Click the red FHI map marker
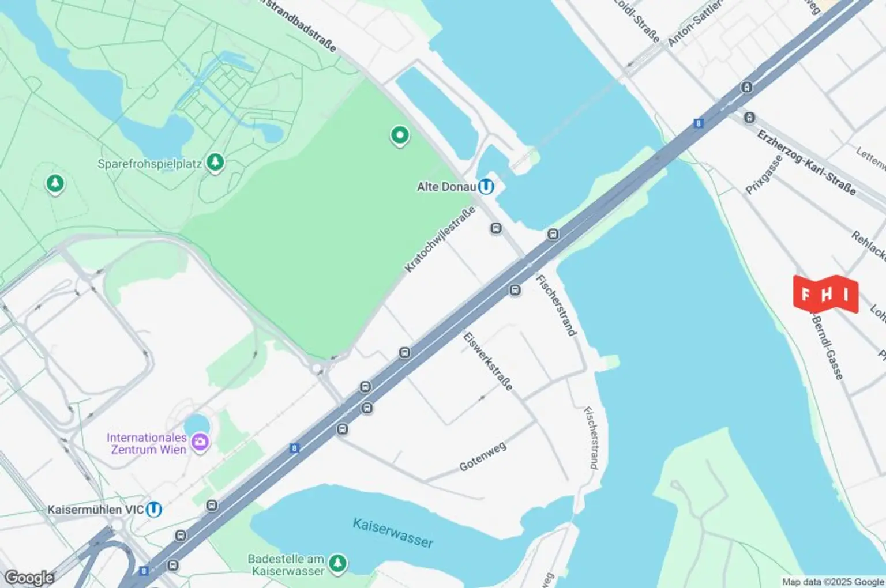Image resolution: width=886 pixels, height=588 pixels. tap(826, 295)
